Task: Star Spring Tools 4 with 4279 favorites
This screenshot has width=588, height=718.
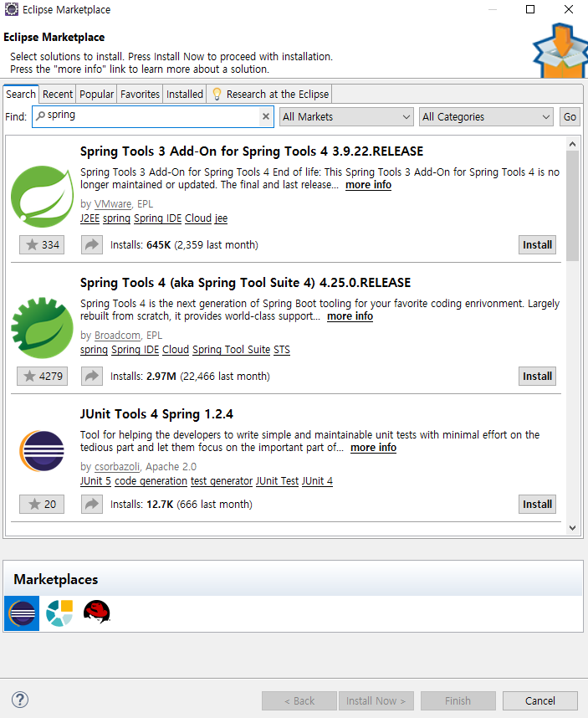Action: [x=42, y=376]
